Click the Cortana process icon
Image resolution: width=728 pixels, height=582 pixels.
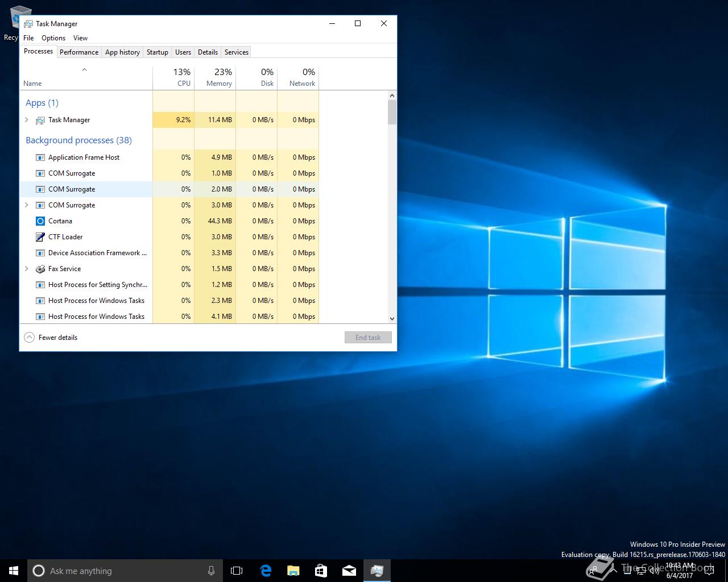tap(40, 221)
